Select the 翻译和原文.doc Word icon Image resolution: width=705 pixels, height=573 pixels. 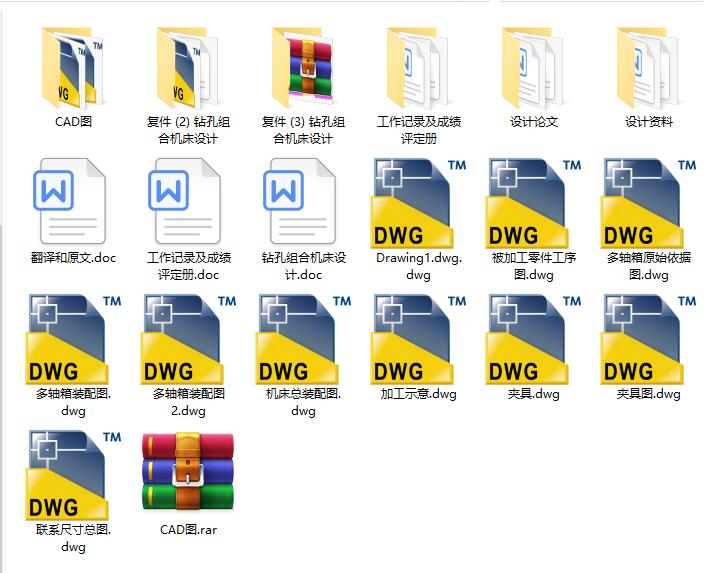click(70, 201)
